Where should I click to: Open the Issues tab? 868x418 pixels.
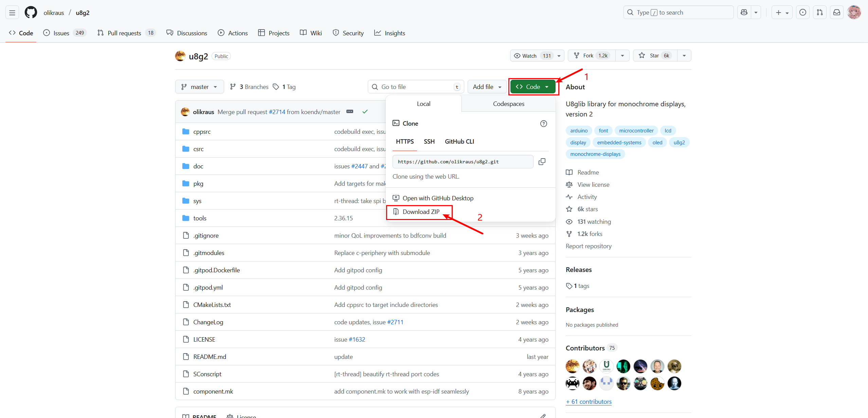tap(61, 33)
